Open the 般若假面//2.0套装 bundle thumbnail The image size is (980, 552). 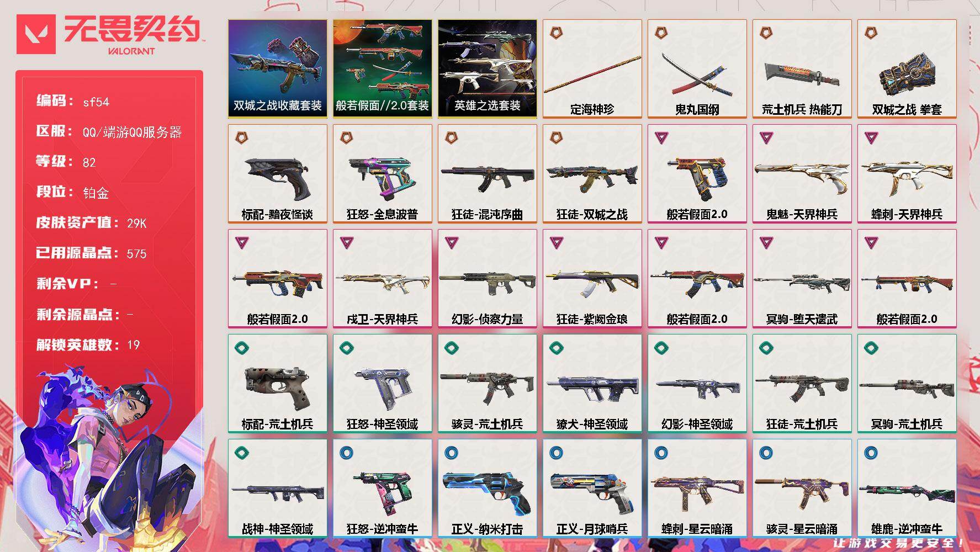383,69
